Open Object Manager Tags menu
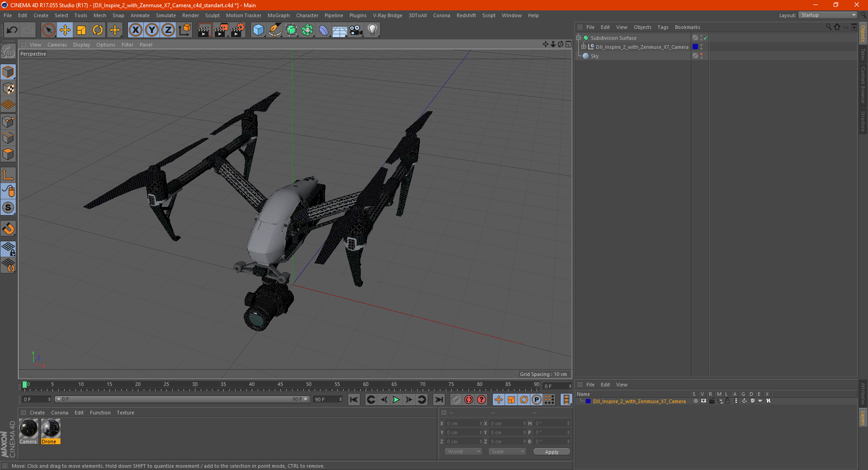This screenshot has width=868, height=470. (663, 27)
